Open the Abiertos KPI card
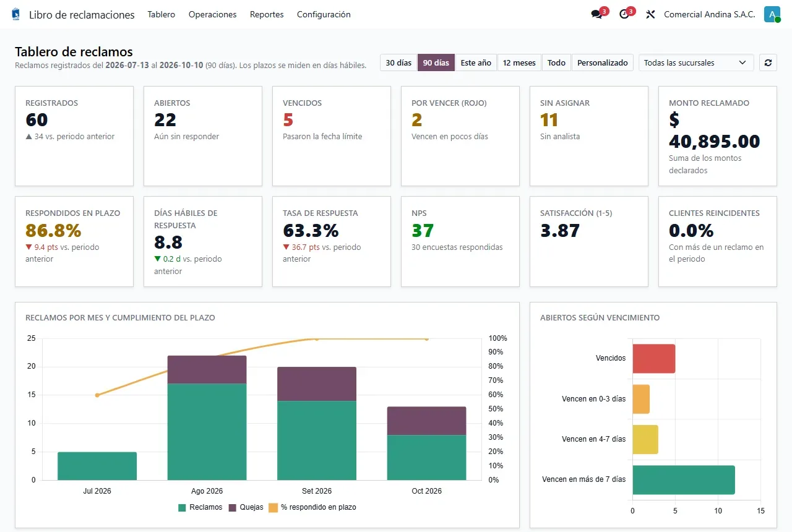The width and height of the screenshot is (792, 532). coord(203,136)
